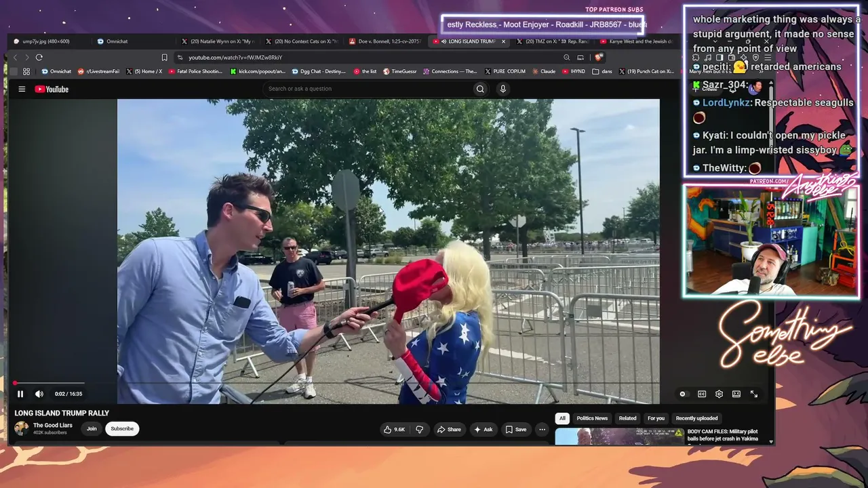Save the video to a playlist
This screenshot has width=868, height=488.
pyautogui.click(x=515, y=429)
